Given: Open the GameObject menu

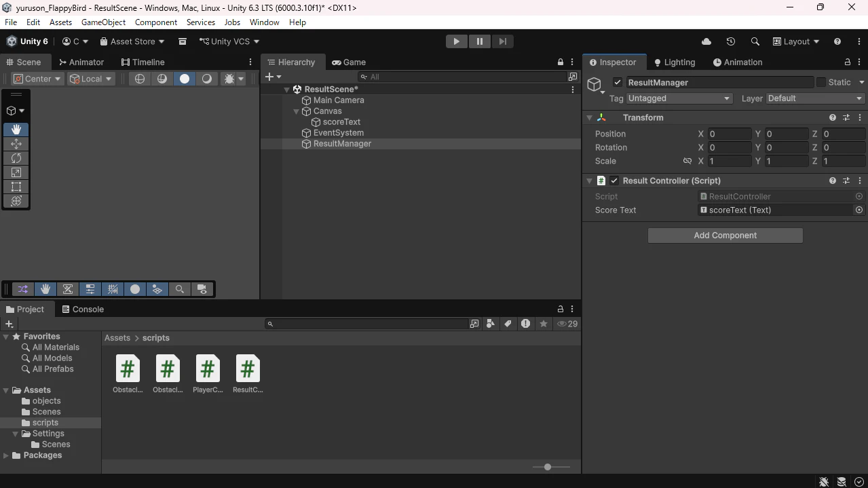Looking at the screenshot, I should (103, 22).
